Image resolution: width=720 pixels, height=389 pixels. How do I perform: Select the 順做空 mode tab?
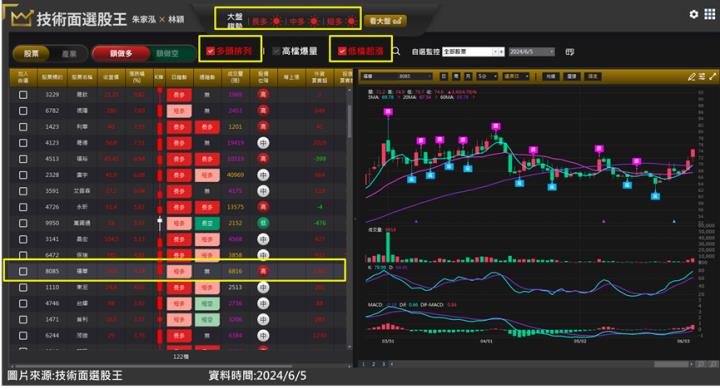pyautogui.click(x=168, y=54)
